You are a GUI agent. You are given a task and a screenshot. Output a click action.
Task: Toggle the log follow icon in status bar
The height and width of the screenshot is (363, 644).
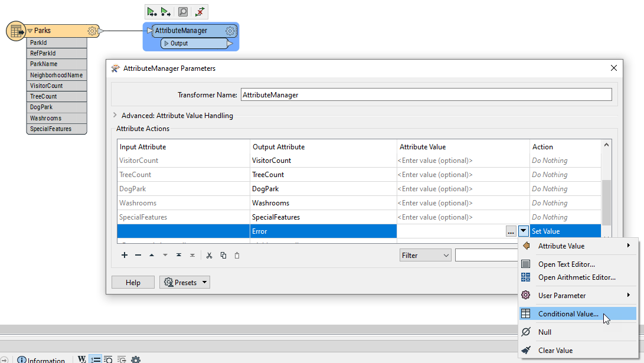pos(122,359)
